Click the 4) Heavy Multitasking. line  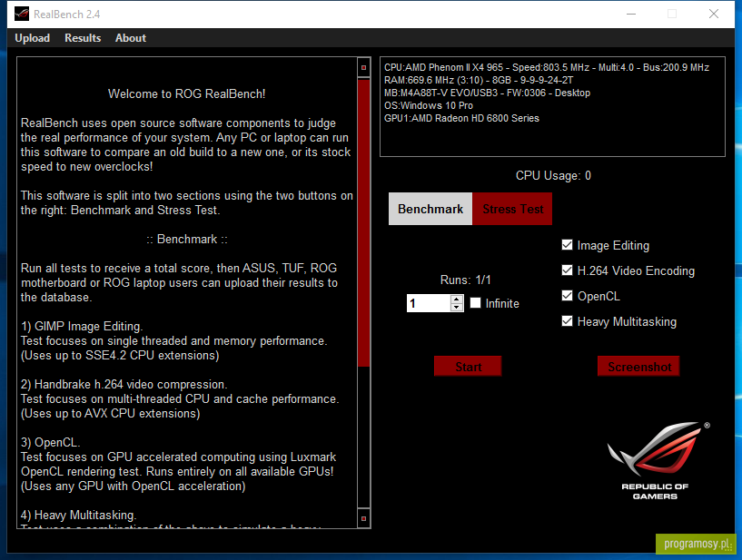(78, 515)
